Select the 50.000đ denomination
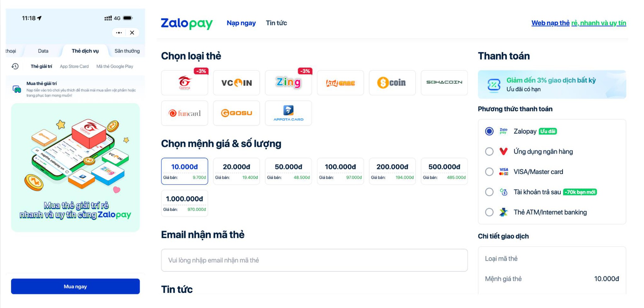Viewport: 644px width, 308px height. click(x=288, y=171)
